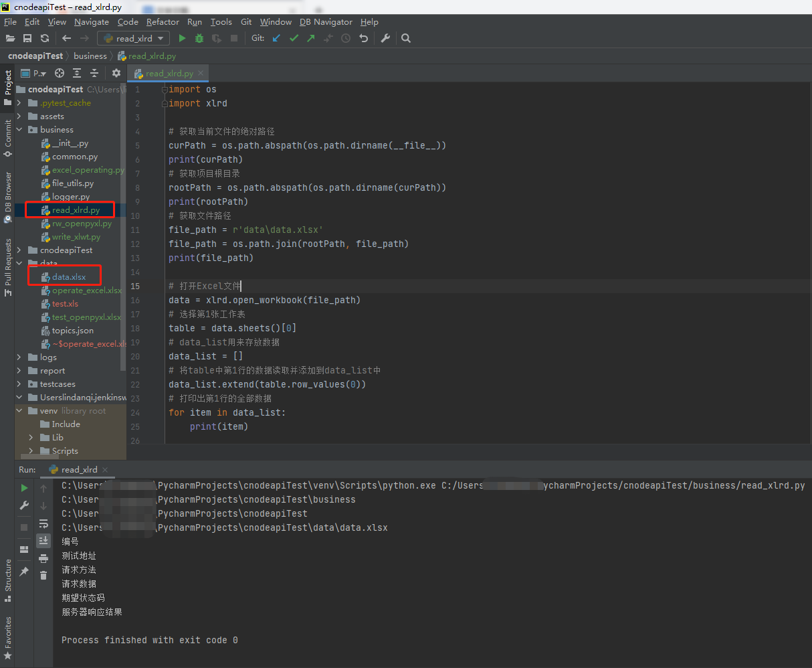Click the Synchronize reload icon in toolbar
812x668 pixels.
point(45,38)
